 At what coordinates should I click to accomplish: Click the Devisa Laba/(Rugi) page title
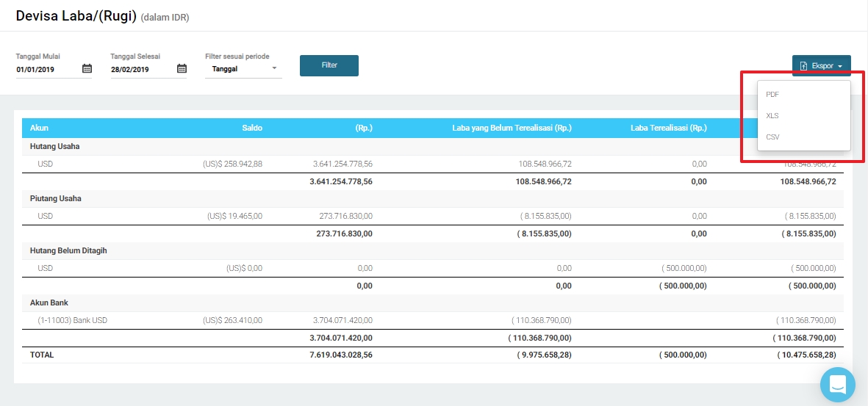(76, 15)
